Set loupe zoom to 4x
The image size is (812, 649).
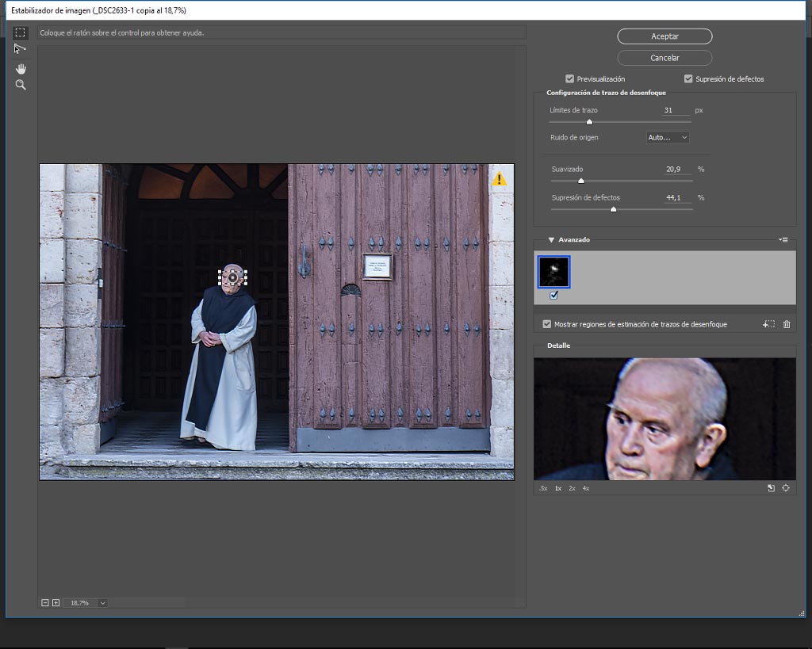pos(586,489)
